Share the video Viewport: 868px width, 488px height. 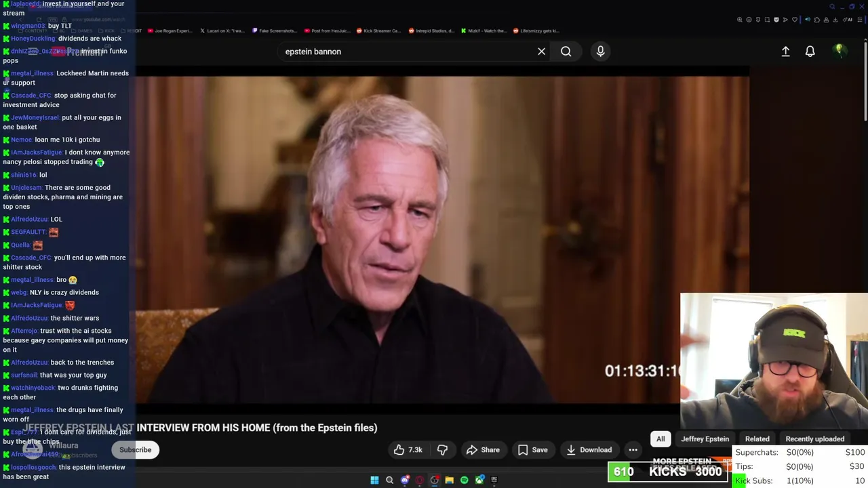click(483, 450)
